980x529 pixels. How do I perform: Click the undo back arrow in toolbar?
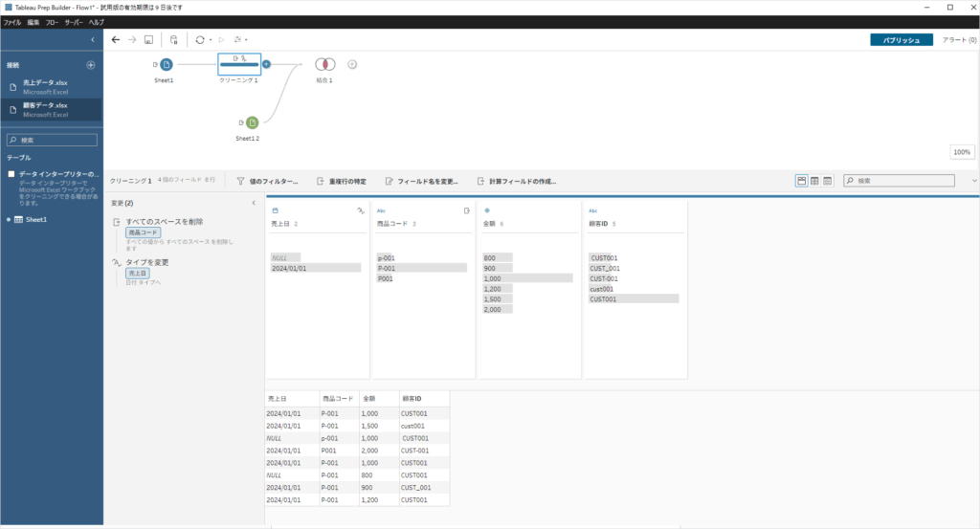116,40
